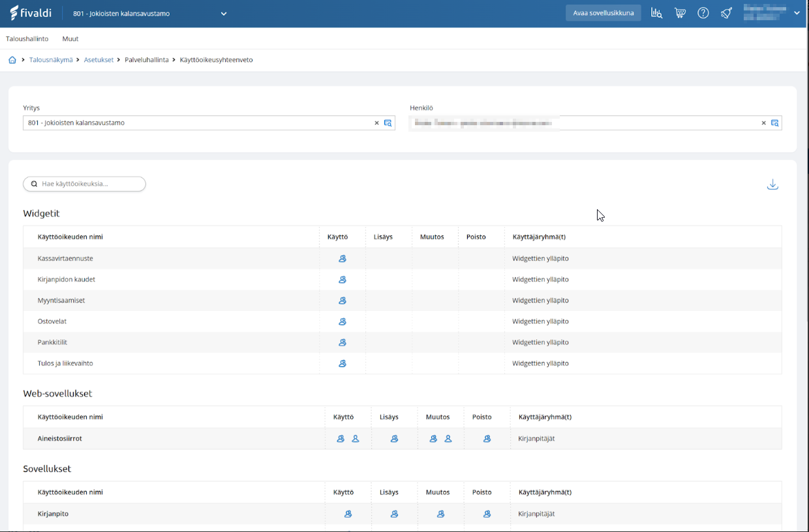The width and height of the screenshot is (809, 532).
Task: Expand the user account dropdown arrow
Action: click(x=797, y=13)
